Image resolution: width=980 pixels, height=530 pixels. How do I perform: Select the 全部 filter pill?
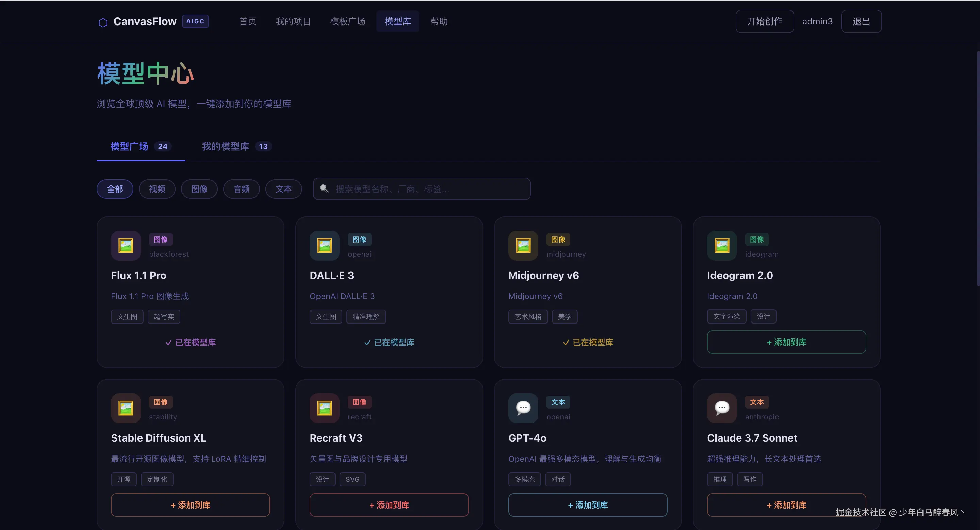(x=115, y=189)
